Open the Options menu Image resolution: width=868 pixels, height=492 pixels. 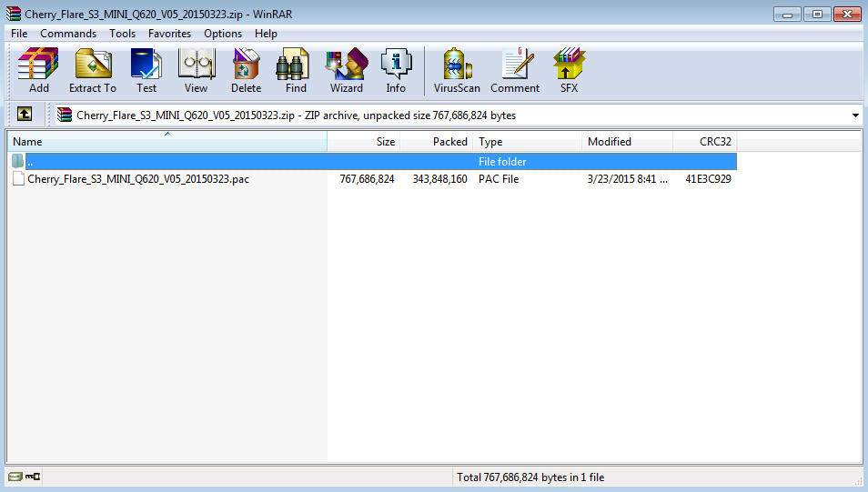click(x=223, y=34)
